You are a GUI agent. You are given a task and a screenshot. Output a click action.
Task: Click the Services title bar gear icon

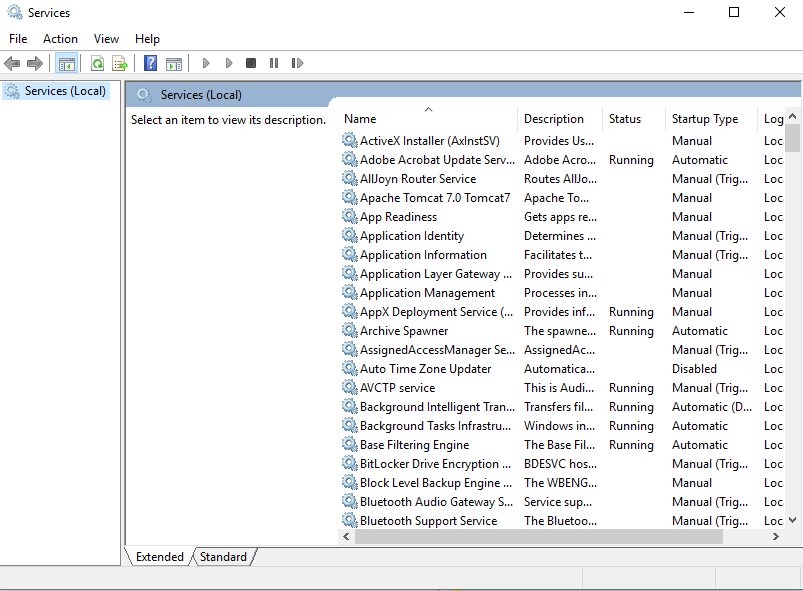[x=15, y=12]
